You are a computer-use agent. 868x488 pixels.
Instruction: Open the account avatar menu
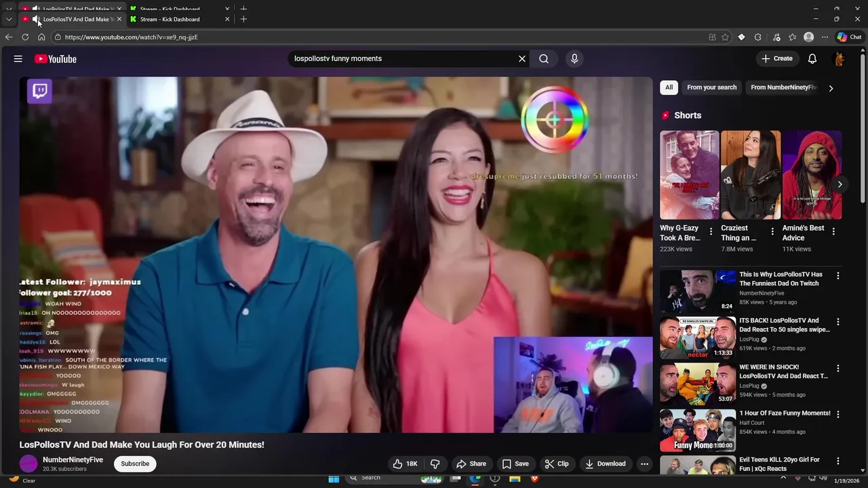(x=840, y=59)
